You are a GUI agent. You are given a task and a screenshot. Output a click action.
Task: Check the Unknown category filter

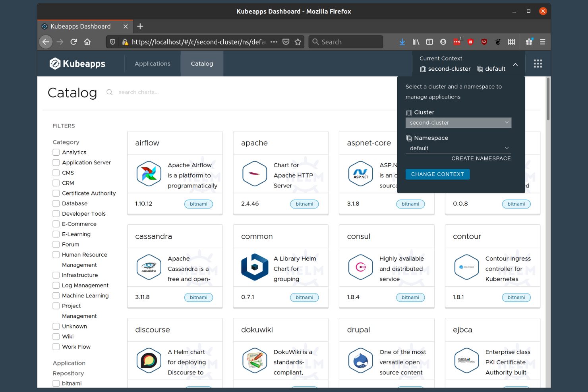pos(56,326)
